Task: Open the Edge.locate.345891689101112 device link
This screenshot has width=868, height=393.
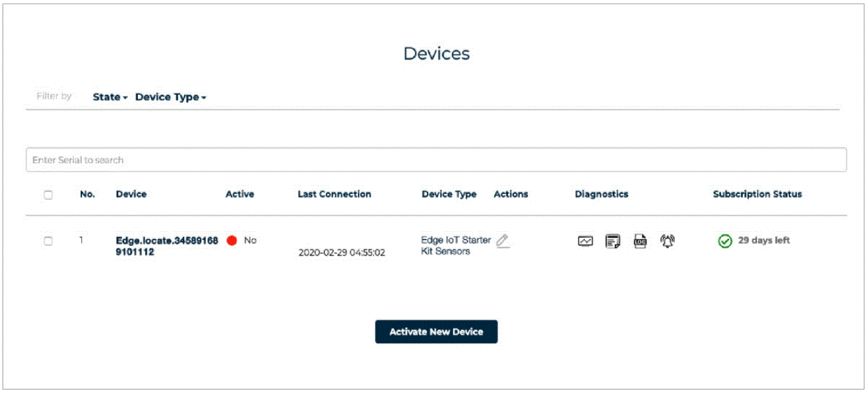Action: click(166, 246)
